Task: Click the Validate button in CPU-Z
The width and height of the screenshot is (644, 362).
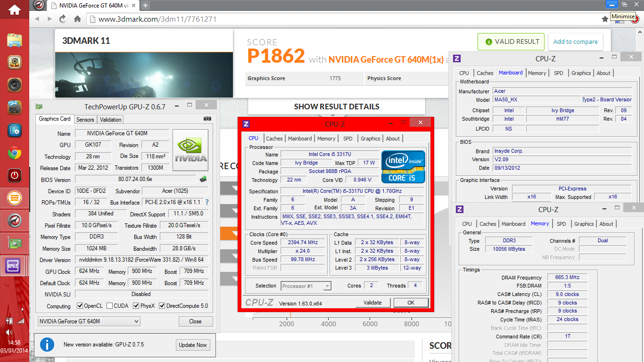Action: click(373, 303)
